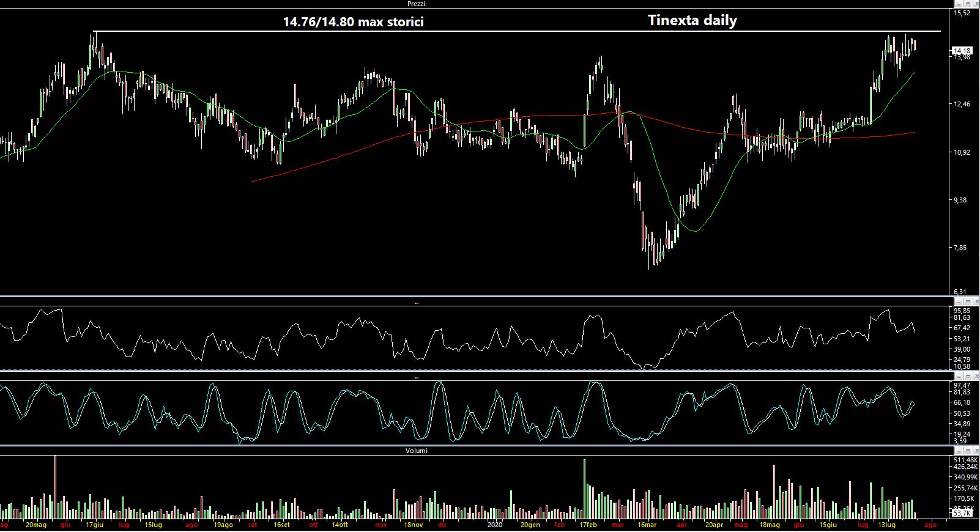Close the stochastic oscillator panel

[974, 376]
